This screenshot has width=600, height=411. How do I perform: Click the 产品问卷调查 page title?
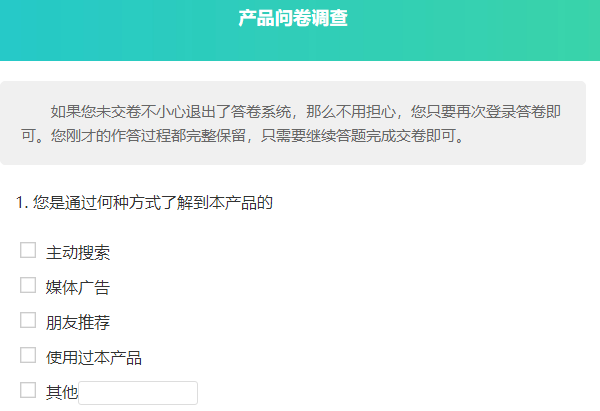click(293, 18)
